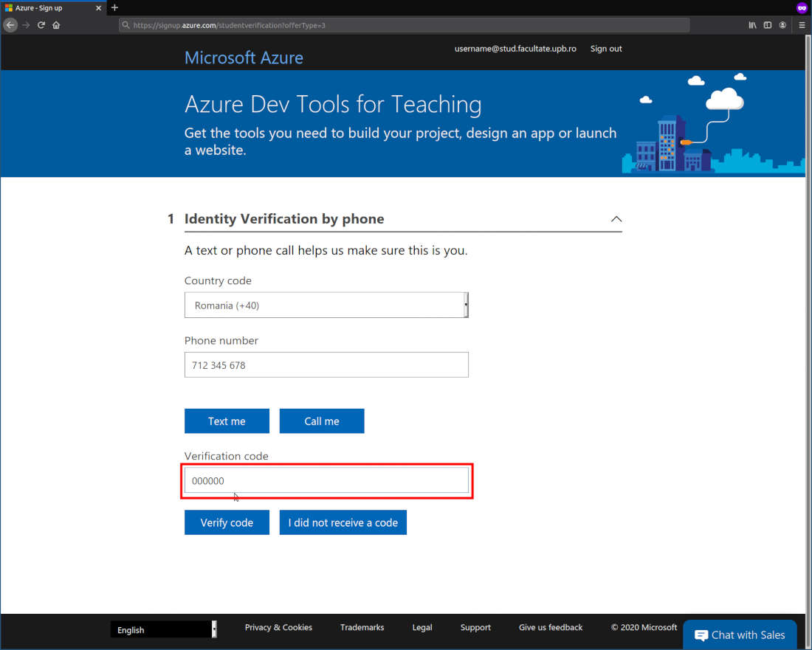This screenshot has height=650, width=812.
Task: Open a new browser tab
Action: [x=114, y=7]
